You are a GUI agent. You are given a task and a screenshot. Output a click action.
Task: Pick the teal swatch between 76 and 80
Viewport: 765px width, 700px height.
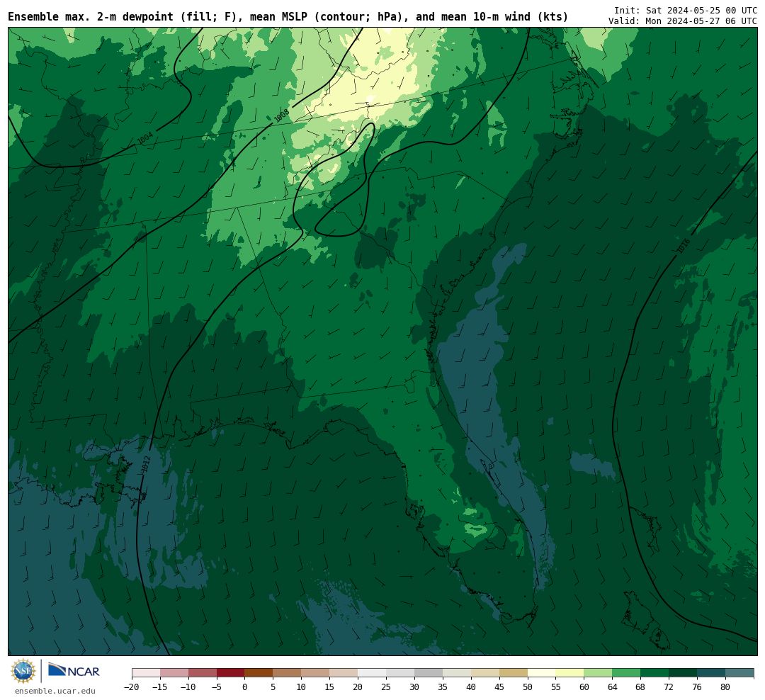[x=712, y=673]
